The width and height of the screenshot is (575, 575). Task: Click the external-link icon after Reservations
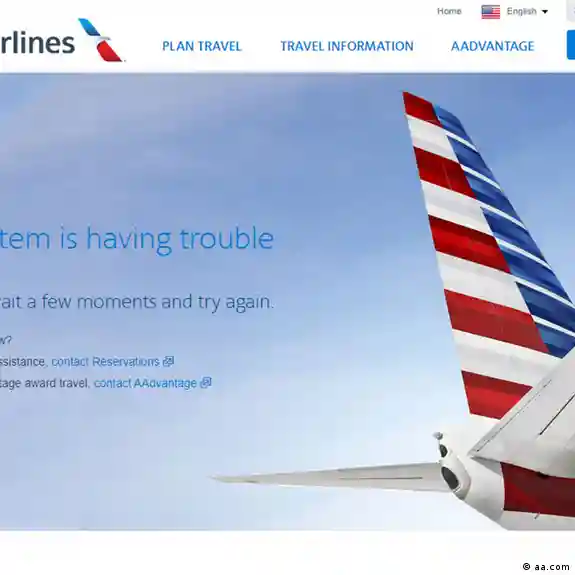pos(168,361)
